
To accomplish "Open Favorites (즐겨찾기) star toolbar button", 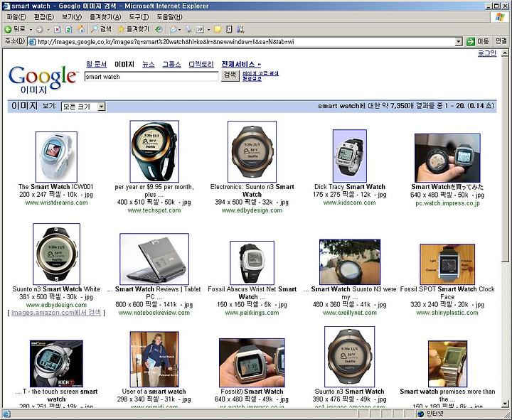I will point(133,29).
